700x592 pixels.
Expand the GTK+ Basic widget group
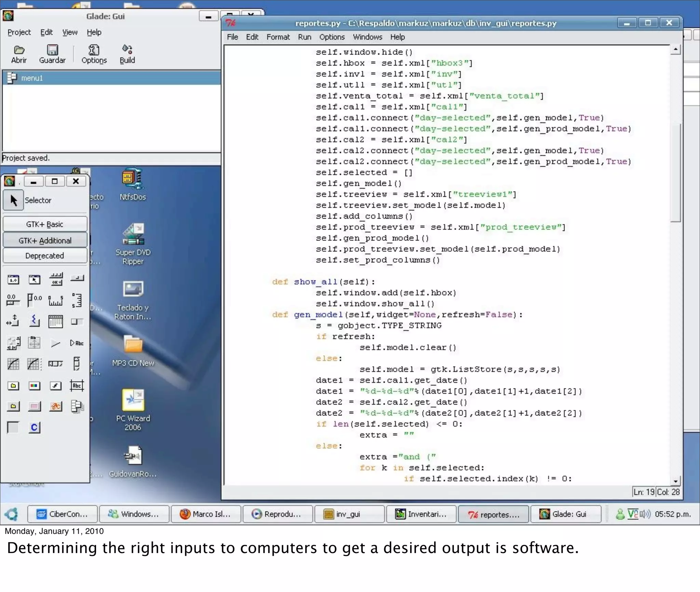click(x=45, y=224)
